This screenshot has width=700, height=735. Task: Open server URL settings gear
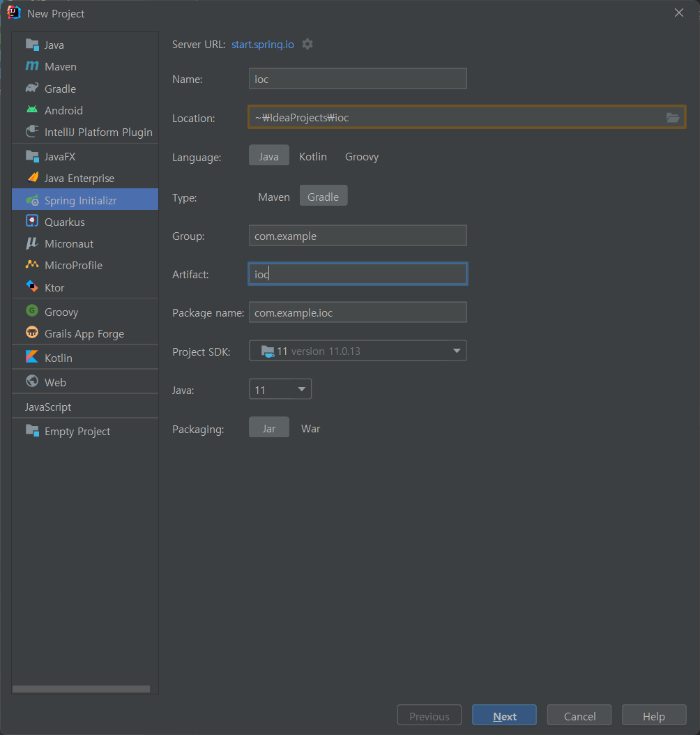pos(307,44)
